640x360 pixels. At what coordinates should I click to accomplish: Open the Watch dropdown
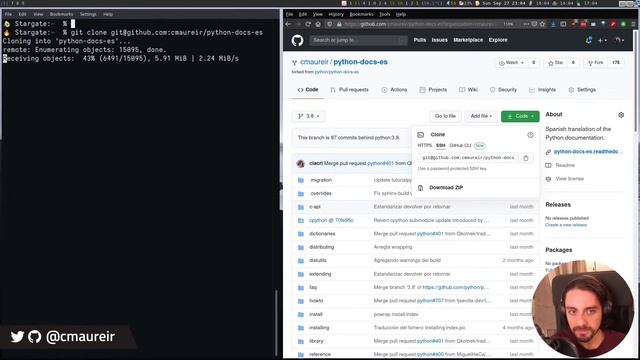coord(511,63)
